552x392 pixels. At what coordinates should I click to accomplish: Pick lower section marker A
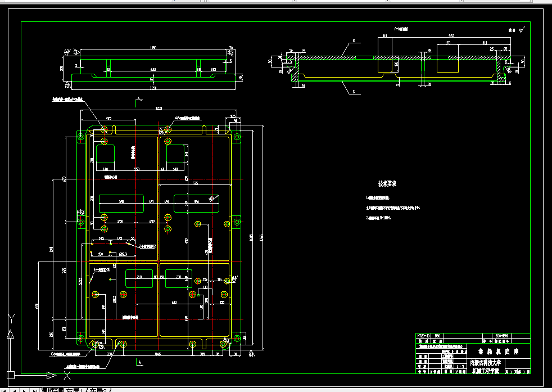pos(140,362)
